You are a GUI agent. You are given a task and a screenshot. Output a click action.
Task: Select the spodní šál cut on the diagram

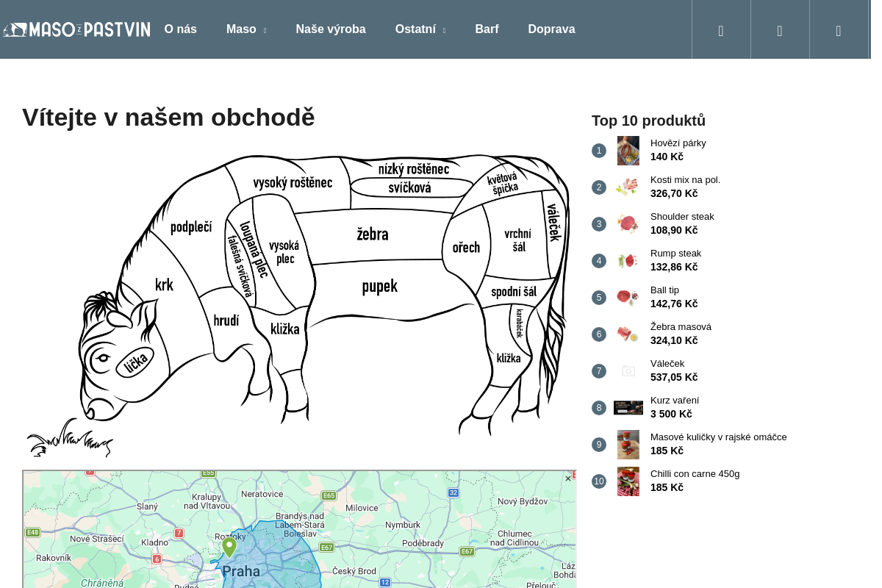pos(514,292)
